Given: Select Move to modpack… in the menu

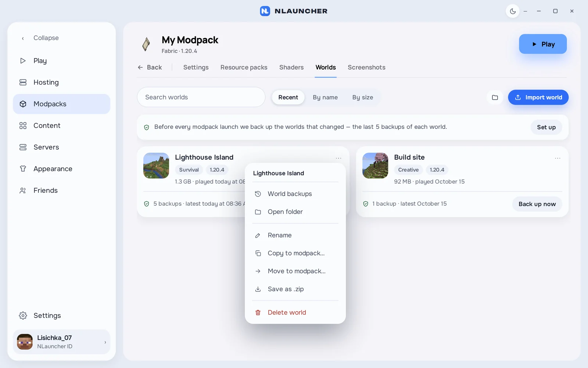Looking at the screenshot, I should [x=295, y=271].
